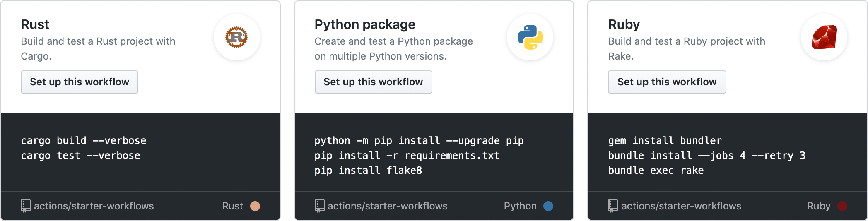The width and height of the screenshot is (868, 221).
Task: Click 'python -m pip install --upgrade pip' line
Action: pyautogui.click(x=419, y=141)
